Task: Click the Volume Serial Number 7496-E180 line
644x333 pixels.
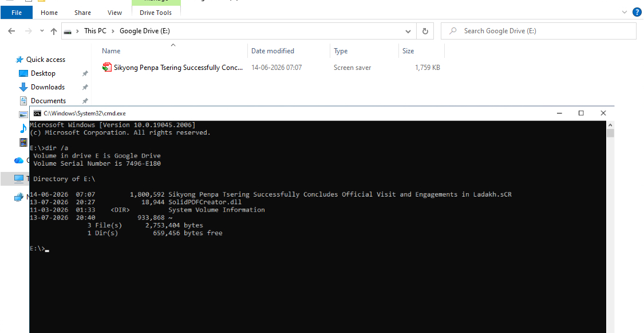Action: (x=97, y=163)
